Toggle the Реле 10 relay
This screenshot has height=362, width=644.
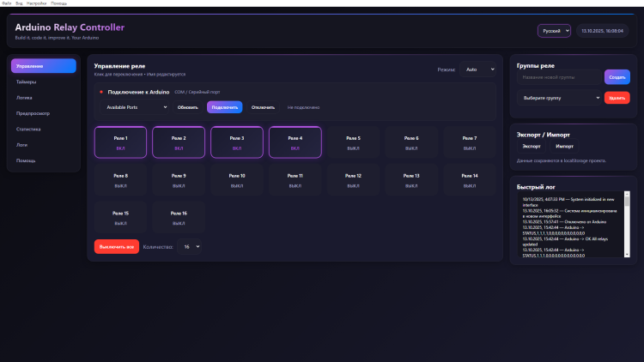(x=237, y=180)
